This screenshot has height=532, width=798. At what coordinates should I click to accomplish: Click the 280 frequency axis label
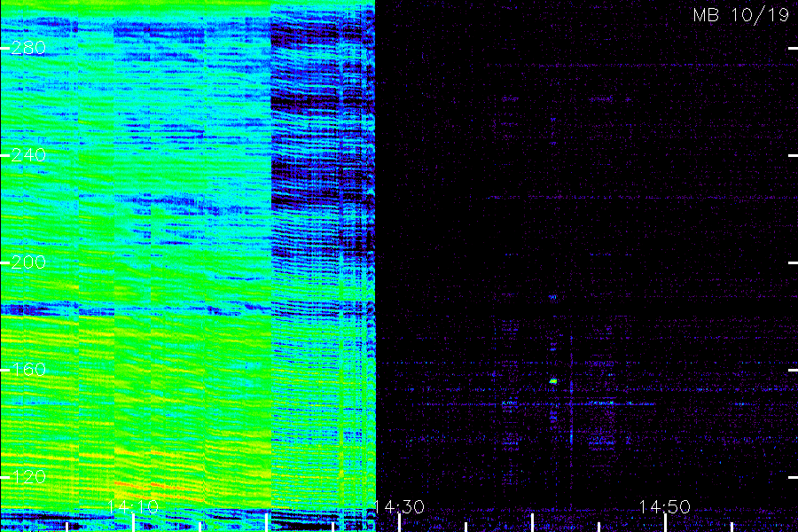pos(28,48)
